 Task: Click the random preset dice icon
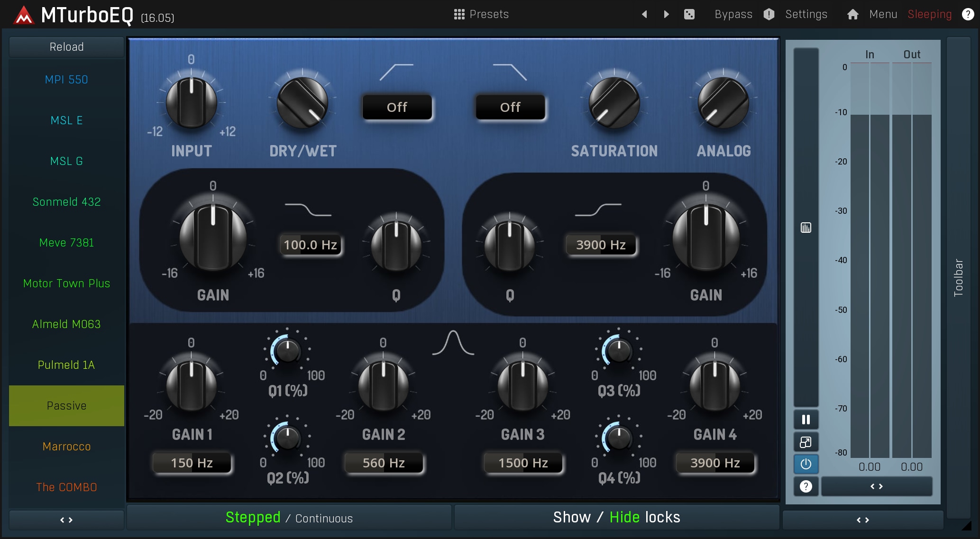pos(689,14)
